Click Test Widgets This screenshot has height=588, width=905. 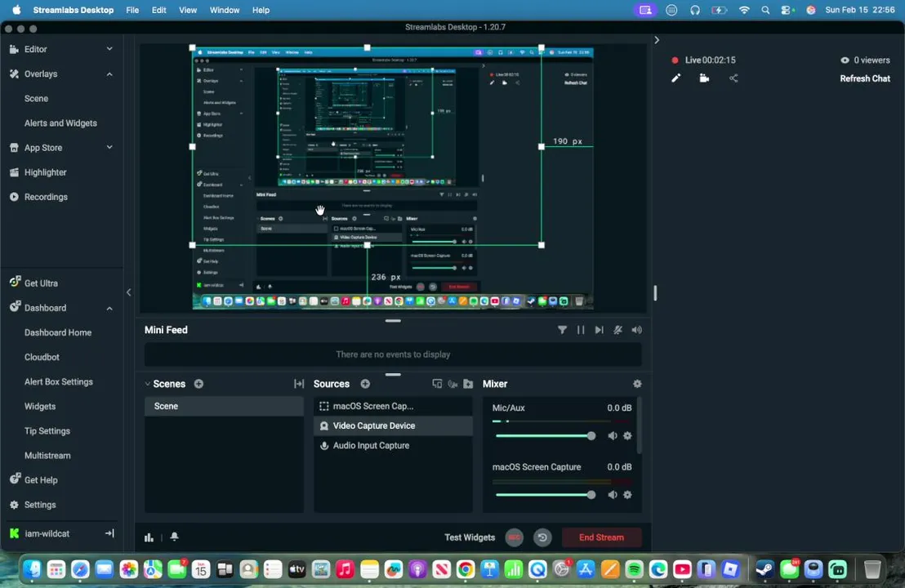click(x=470, y=537)
